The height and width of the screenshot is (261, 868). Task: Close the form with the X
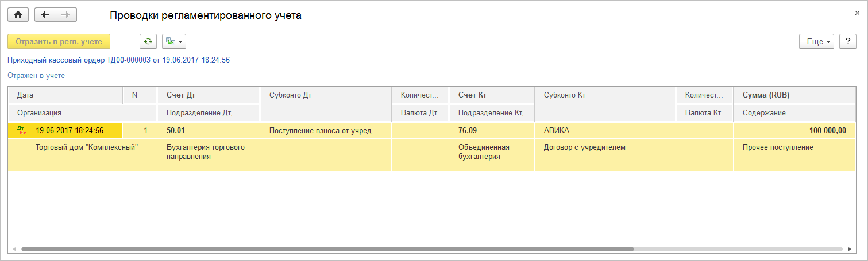[x=858, y=13]
